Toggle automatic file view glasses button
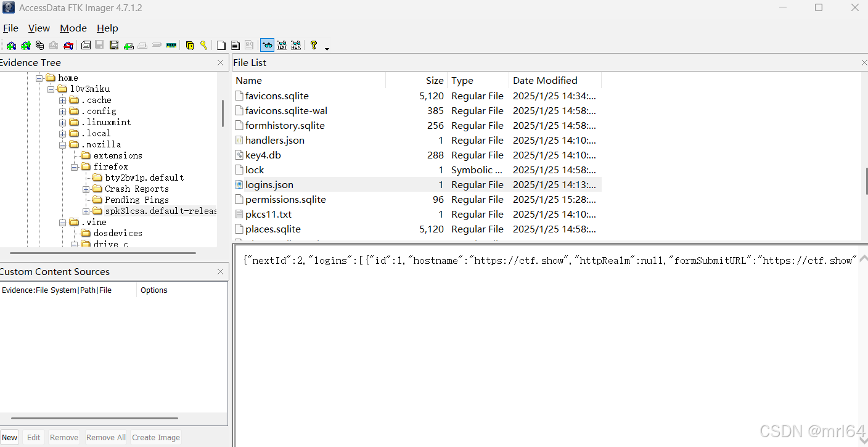The width and height of the screenshot is (868, 447). click(267, 45)
